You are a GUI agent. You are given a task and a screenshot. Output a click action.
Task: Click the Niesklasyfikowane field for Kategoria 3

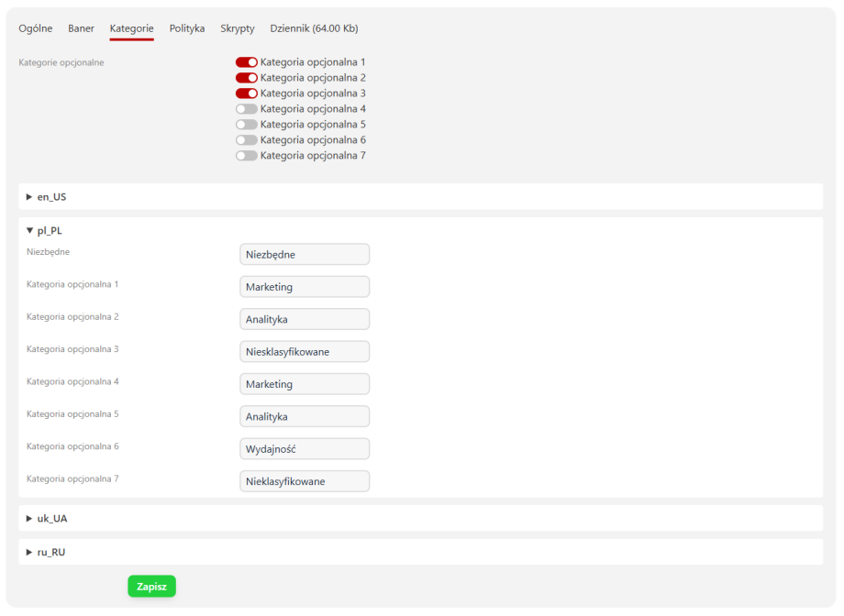[305, 352]
